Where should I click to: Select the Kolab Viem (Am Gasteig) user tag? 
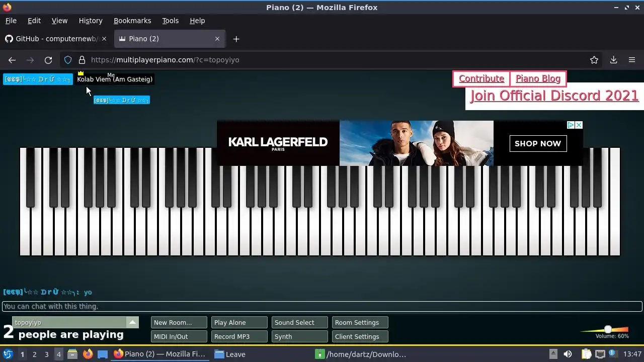coord(115,79)
